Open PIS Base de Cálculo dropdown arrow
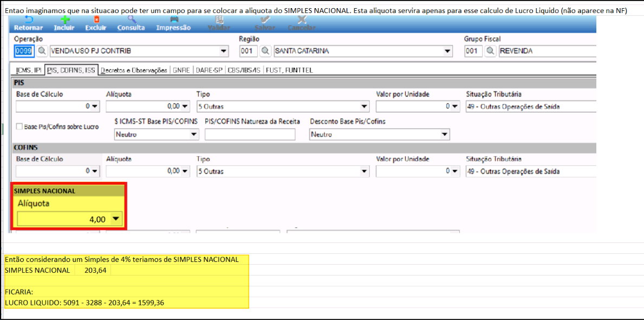Viewport: 644px width, 320px height. [x=95, y=106]
